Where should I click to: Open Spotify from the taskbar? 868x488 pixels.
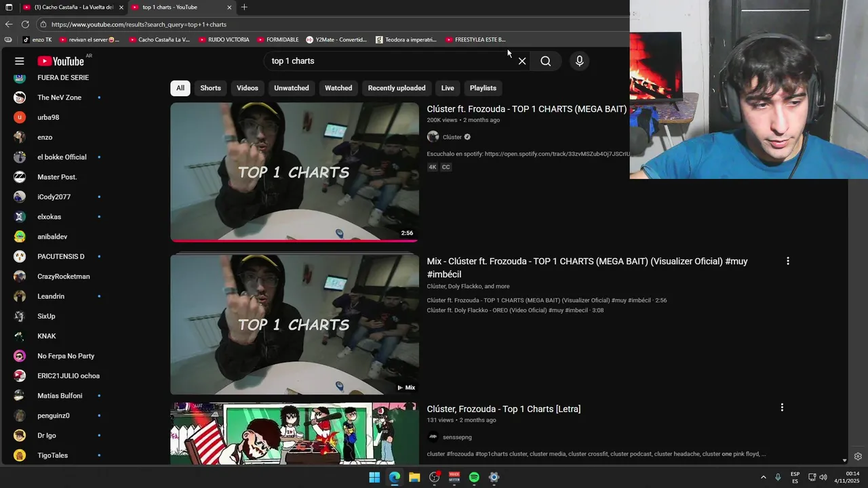(x=474, y=477)
